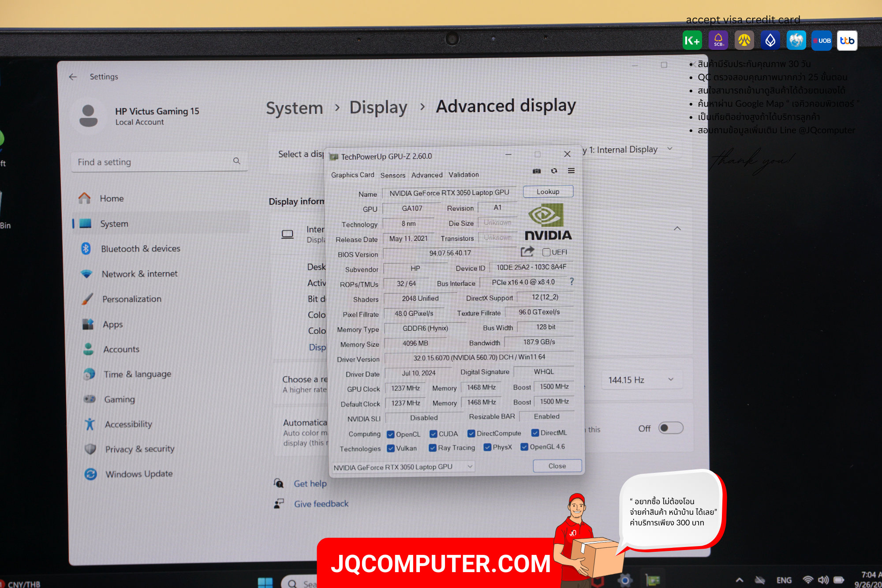Toggle the OpenCL checkbox
The image size is (882, 588).
click(390, 434)
